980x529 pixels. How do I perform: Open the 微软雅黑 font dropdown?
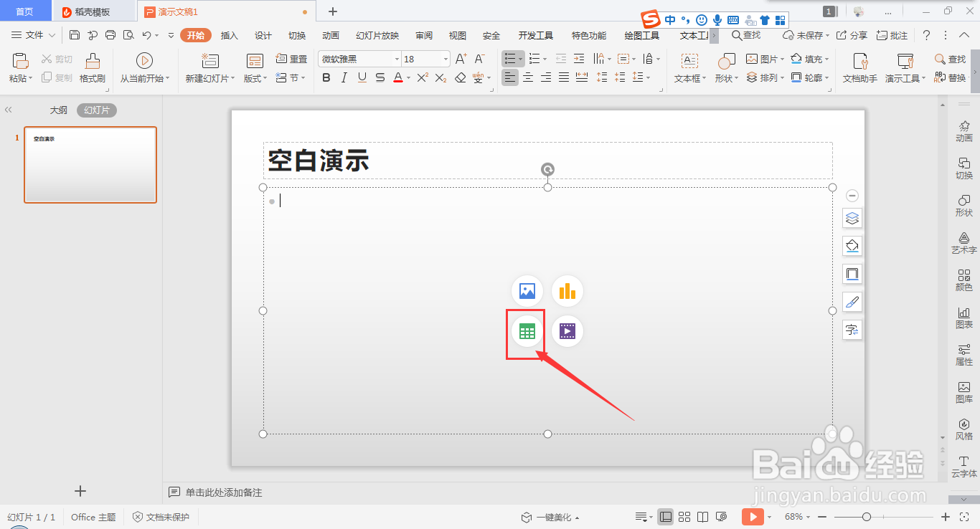[396, 58]
